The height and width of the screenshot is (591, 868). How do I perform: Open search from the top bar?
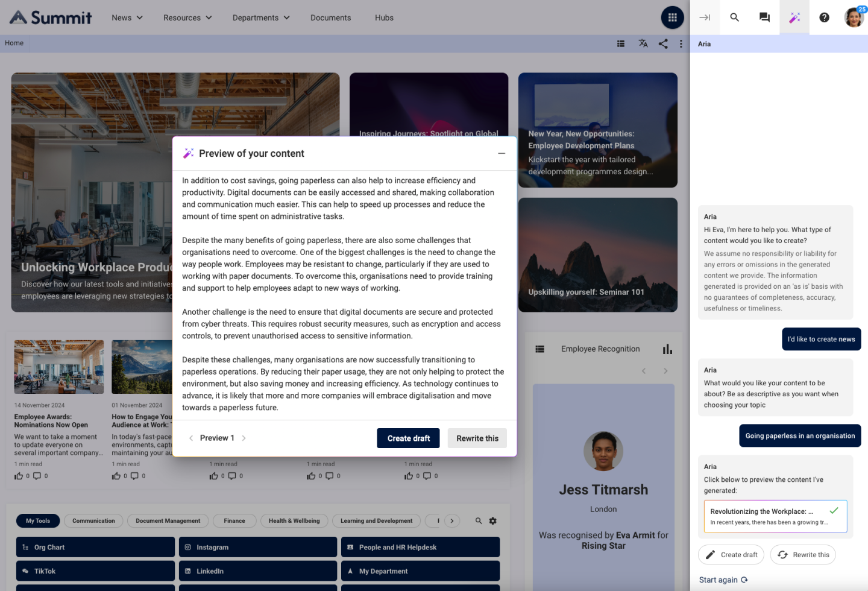[734, 17]
